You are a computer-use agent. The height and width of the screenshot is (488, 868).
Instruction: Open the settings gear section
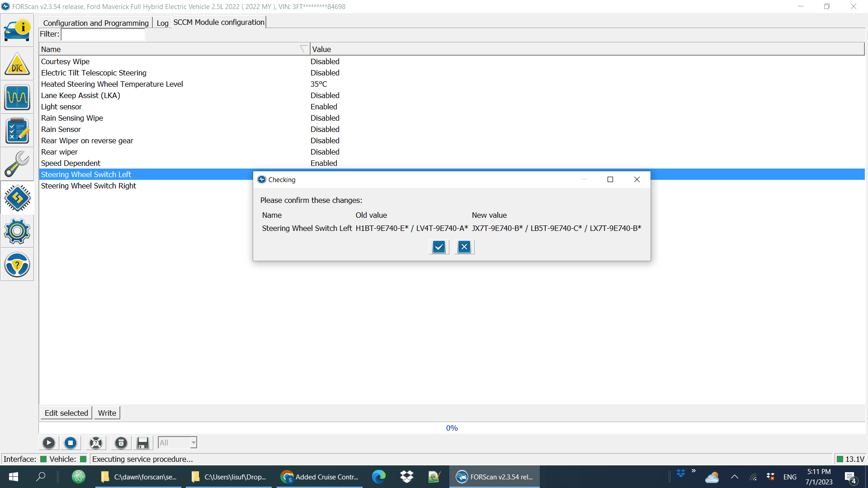[x=17, y=231]
